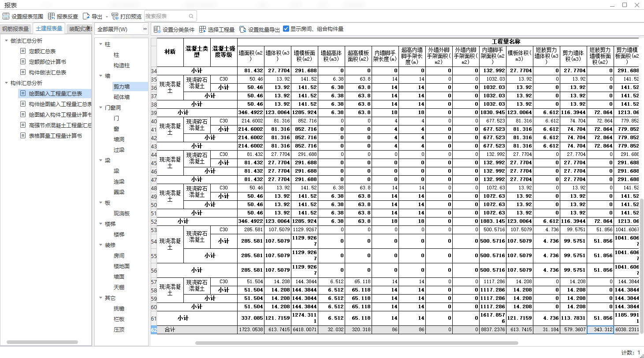Click the document icon beside 表格算量工程量计算书
644x358 pixels.
point(23,136)
